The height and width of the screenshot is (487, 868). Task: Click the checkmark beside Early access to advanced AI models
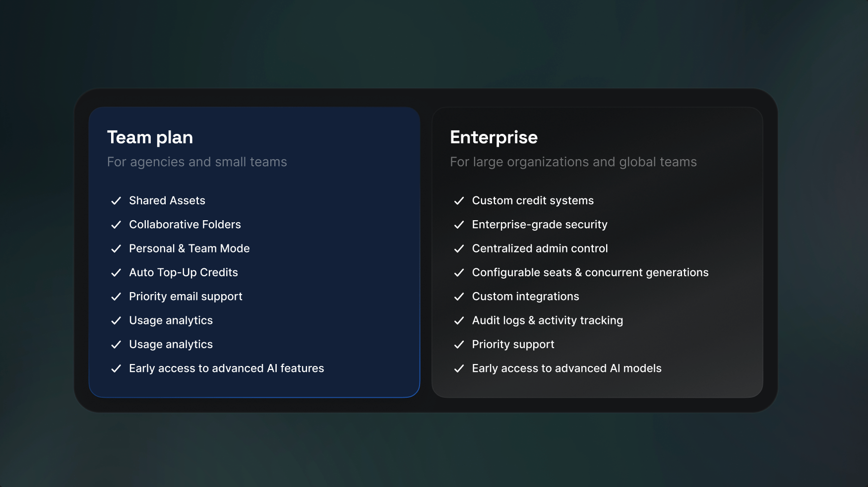pyautogui.click(x=459, y=368)
